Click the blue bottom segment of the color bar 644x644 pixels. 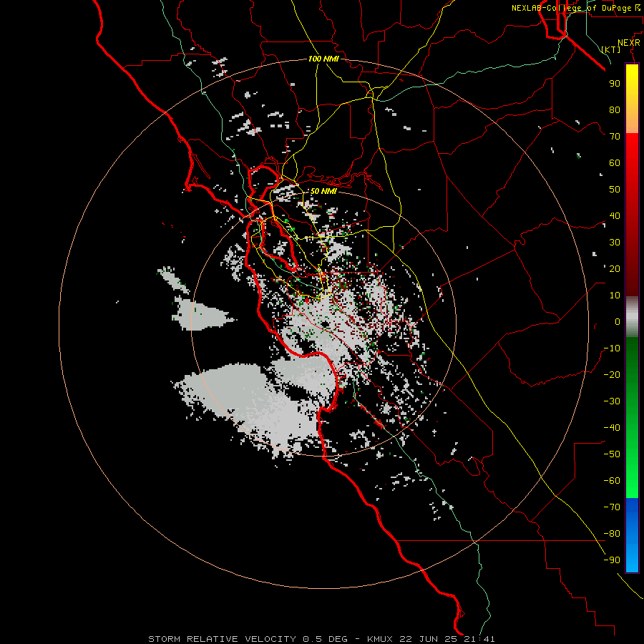pos(632,535)
